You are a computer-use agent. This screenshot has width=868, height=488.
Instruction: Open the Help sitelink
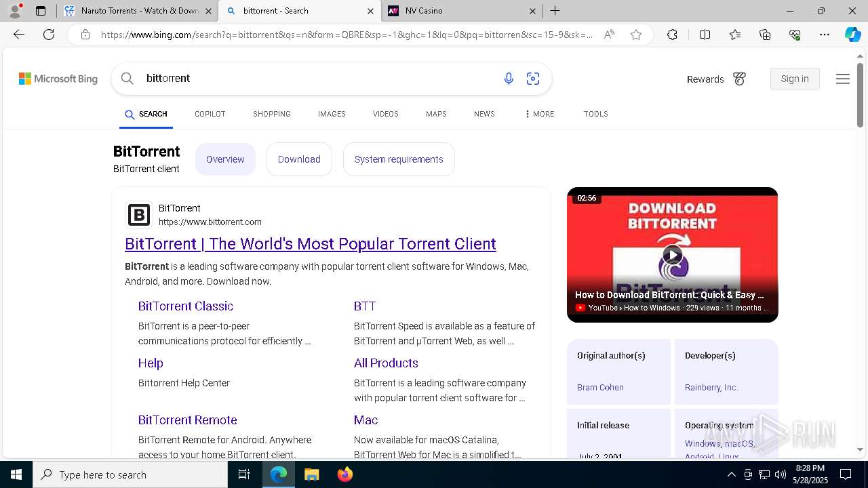pos(151,363)
